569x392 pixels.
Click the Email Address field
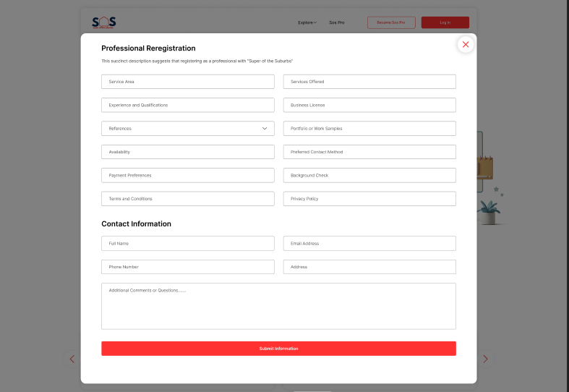coord(369,244)
